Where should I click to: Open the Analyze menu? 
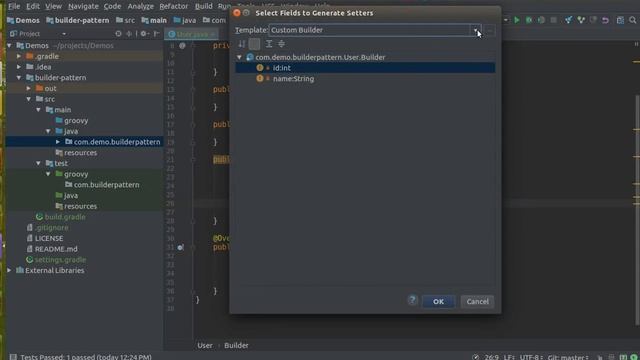[140, 6]
